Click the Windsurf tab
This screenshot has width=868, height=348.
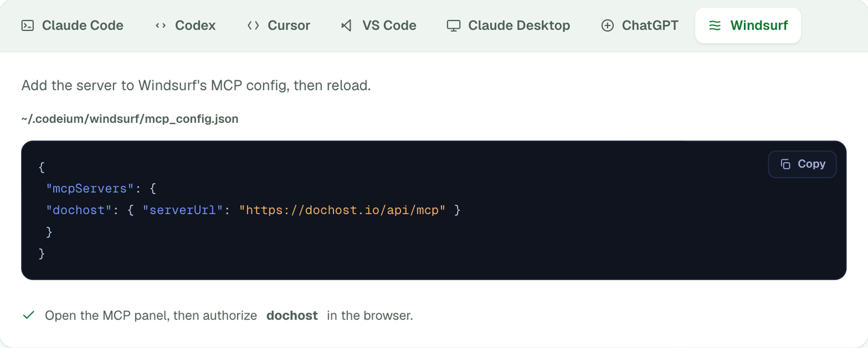click(748, 25)
